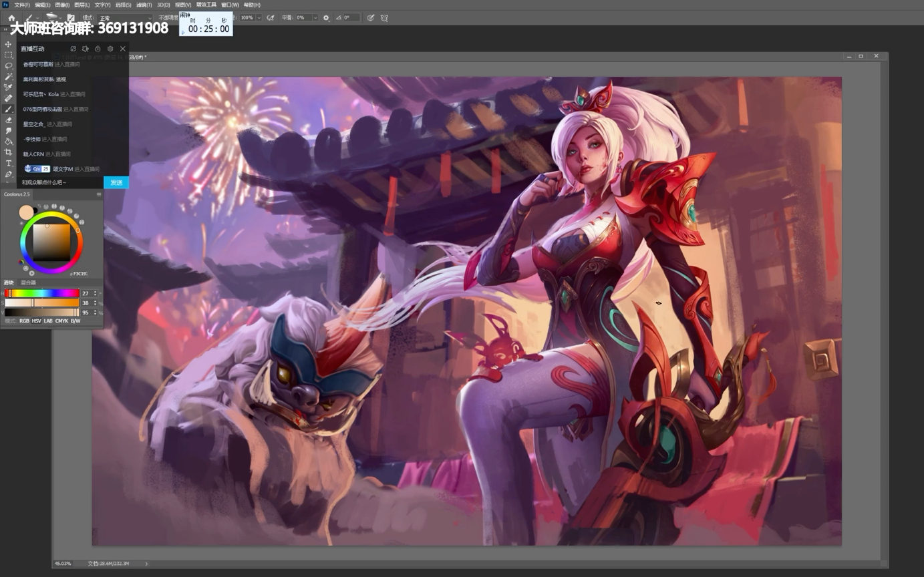Switch to the 混合器 tab
This screenshot has width=924, height=577.
(x=28, y=282)
